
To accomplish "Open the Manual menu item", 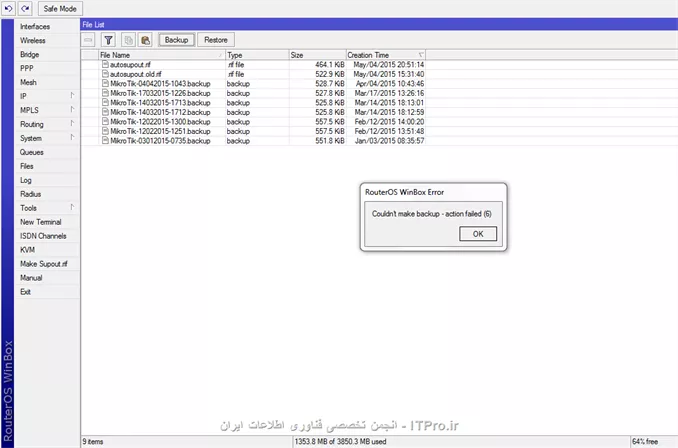I will pos(31,278).
